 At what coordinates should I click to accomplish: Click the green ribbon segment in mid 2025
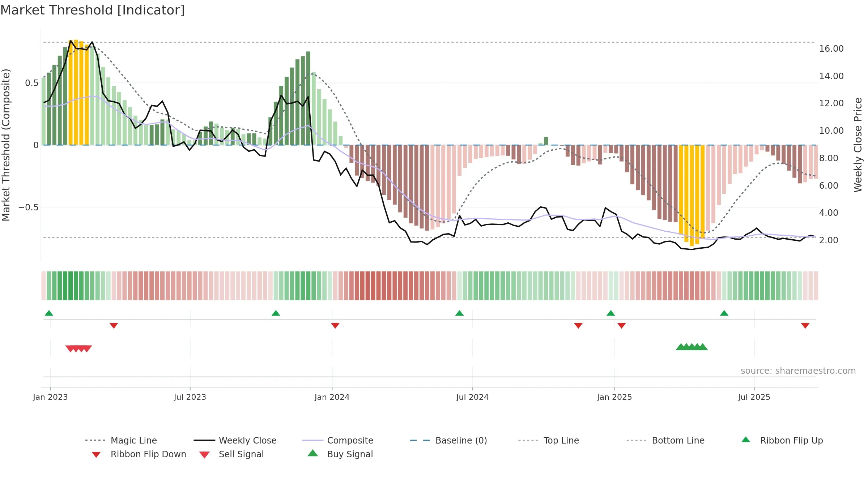[x=762, y=286]
